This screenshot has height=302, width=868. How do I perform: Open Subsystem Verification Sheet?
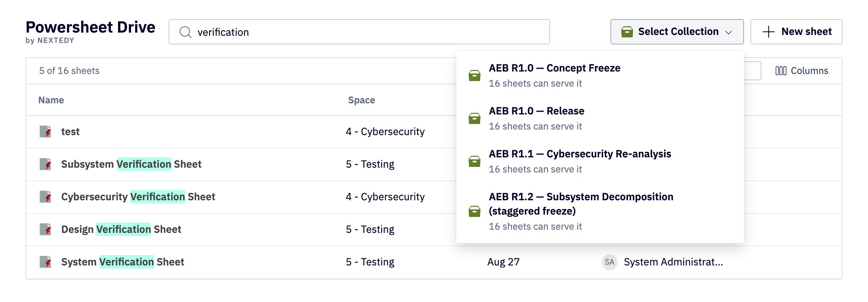[x=131, y=164]
